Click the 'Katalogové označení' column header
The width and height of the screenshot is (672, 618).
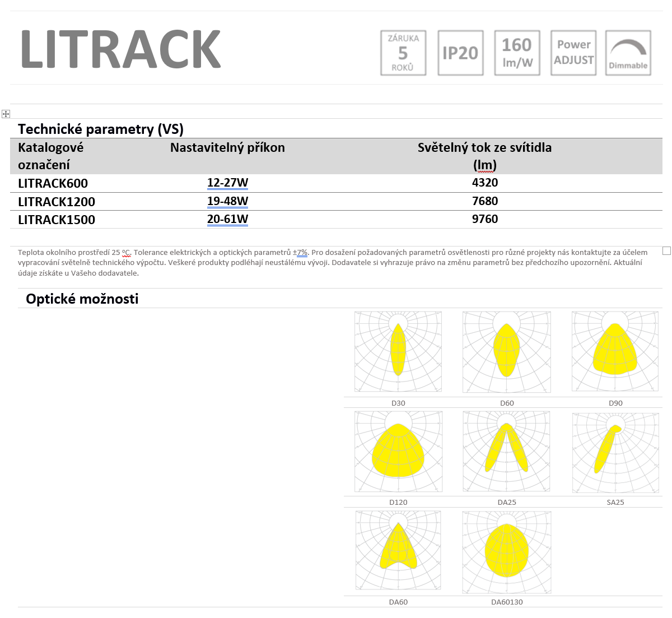click(x=51, y=156)
